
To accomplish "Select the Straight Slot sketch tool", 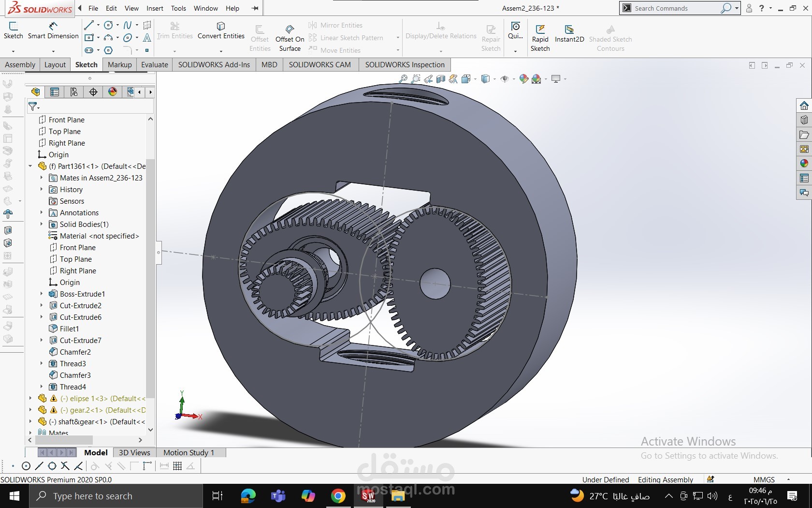I will pos(89,50).
